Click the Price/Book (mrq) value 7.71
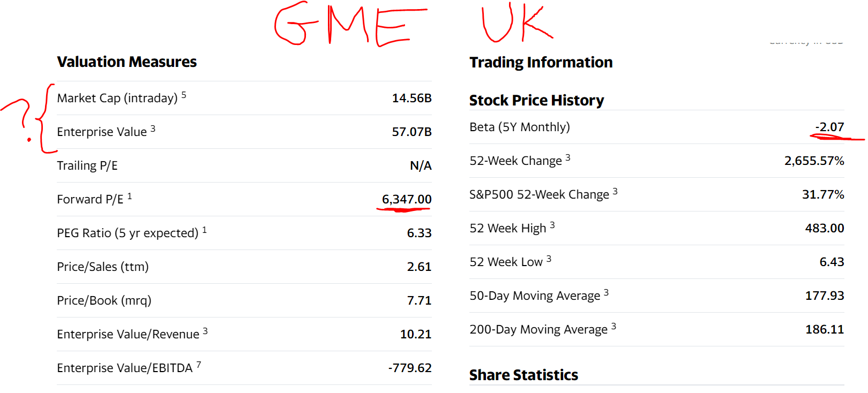Image resolution: width=868 pixels, height=393 pixels. pyautogui.click(x=419, y=300)
